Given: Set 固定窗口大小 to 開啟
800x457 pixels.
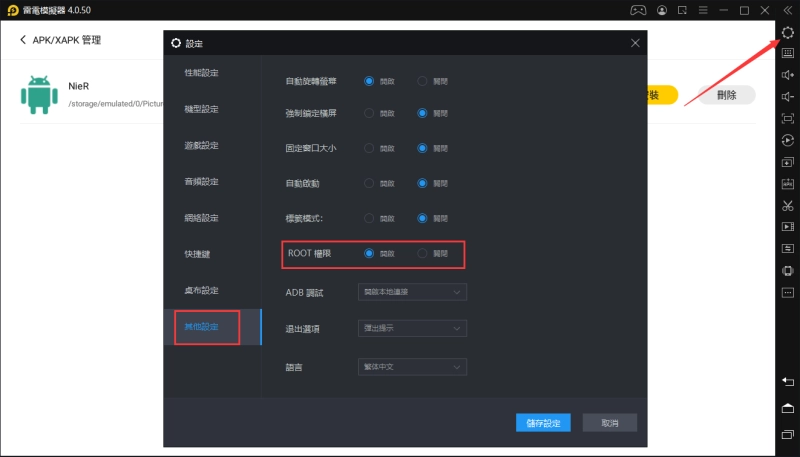Looking at the screenshot, I should (369, 148).
